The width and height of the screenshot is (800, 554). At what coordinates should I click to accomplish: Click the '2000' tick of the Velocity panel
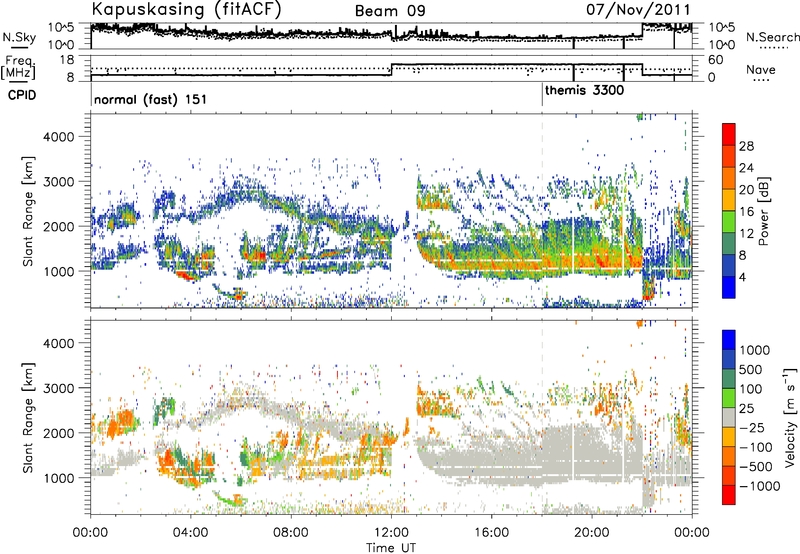pyautogui.click(x=61, y=433)
